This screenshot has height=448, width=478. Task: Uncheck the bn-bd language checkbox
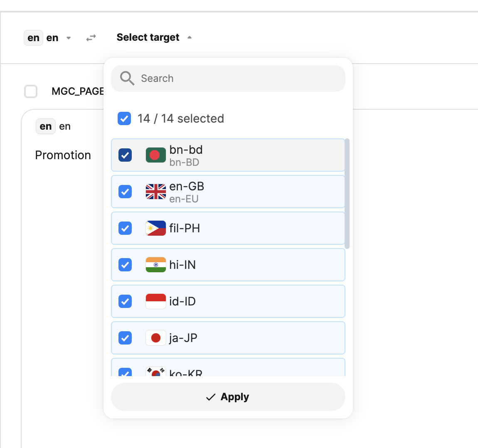(x=125, y=155)
